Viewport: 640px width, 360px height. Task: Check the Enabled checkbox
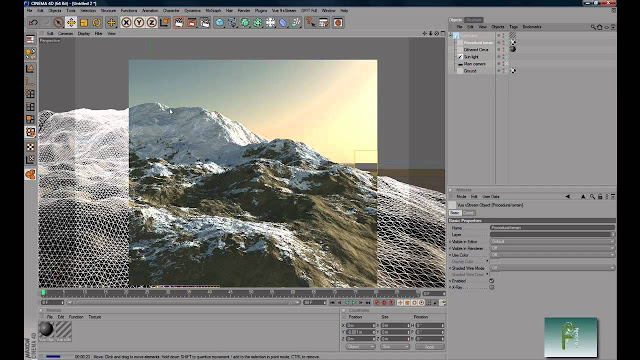(x=491, y=281)
